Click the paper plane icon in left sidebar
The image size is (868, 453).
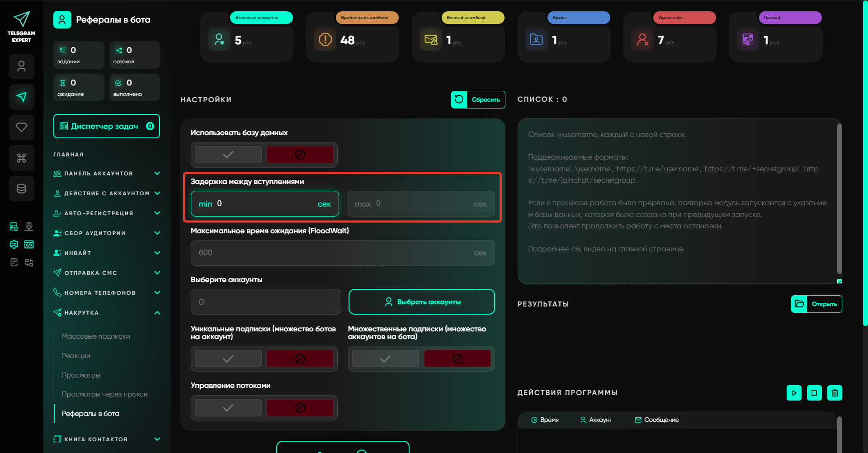pos(21,97)
